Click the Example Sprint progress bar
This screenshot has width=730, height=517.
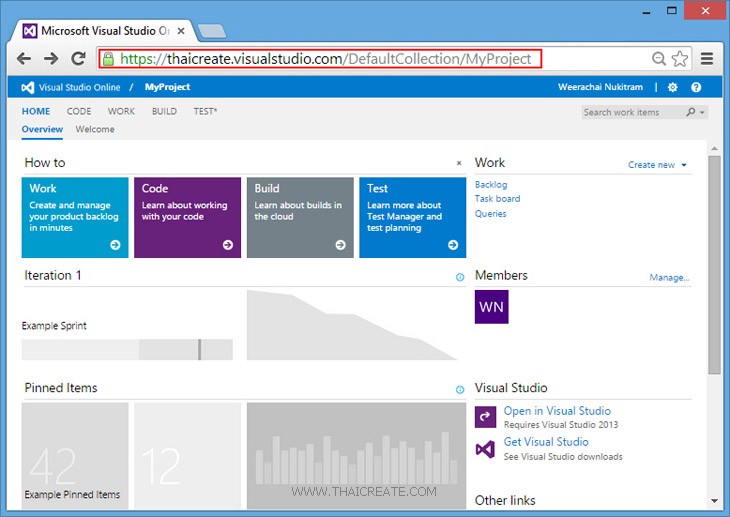click(127, 349)
